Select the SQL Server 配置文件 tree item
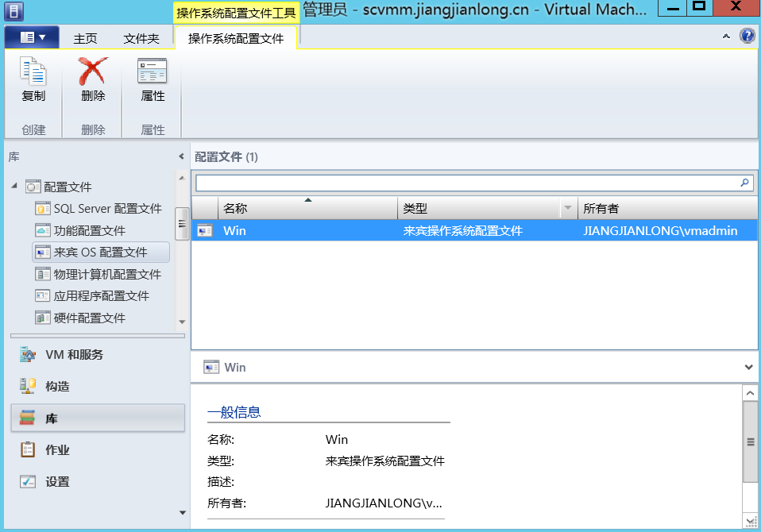Screen dimensions: 761x532 pyautogui.click(x=108, y=209)
